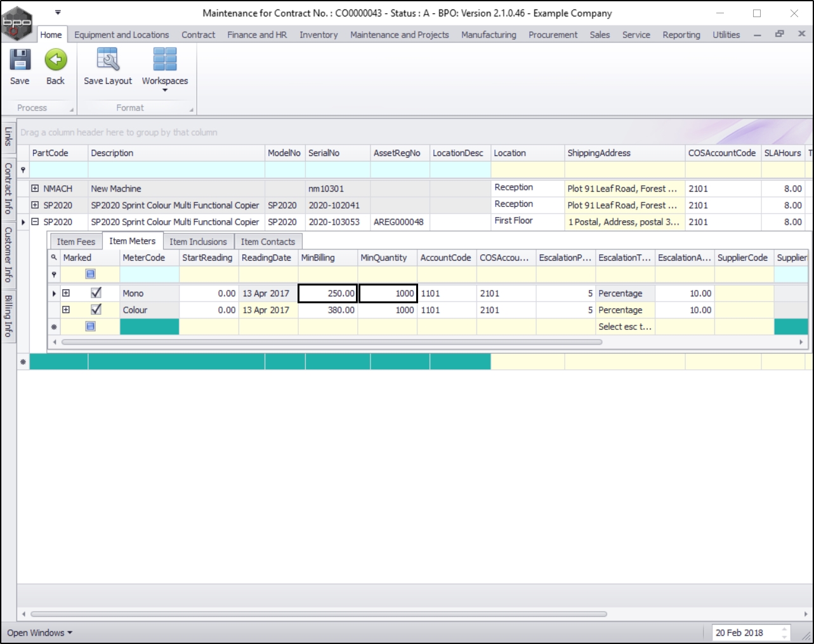This screenshot has height=644, width=814.
Task: Edit the Mono MinBilling value 250.00
Action: 328,293
